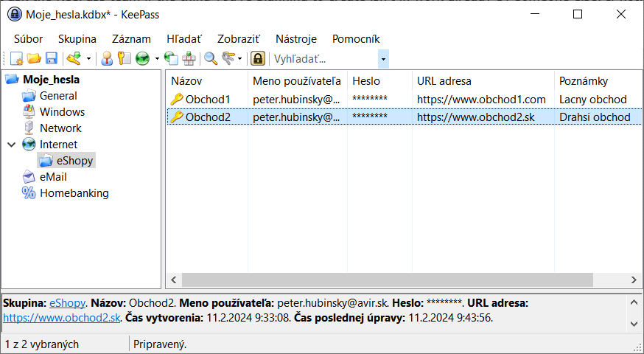The width and height of the screenshot is (644, 354).
Task: Click the eShopy group link in details
Action: (67, 303)
